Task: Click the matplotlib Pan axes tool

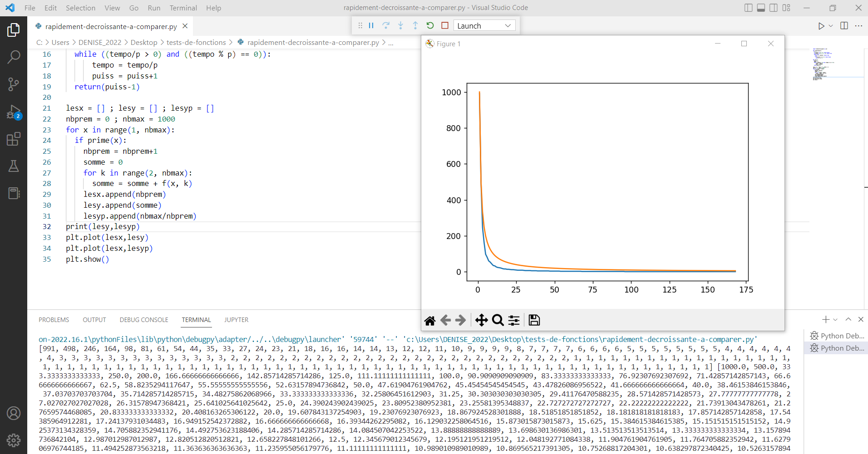Action: click(481, 320)
